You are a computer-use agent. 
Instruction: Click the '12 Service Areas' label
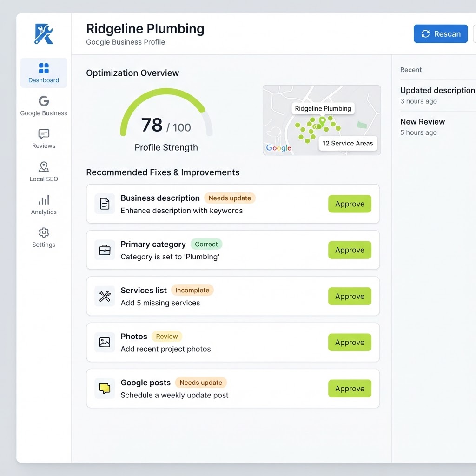(348, 143)
